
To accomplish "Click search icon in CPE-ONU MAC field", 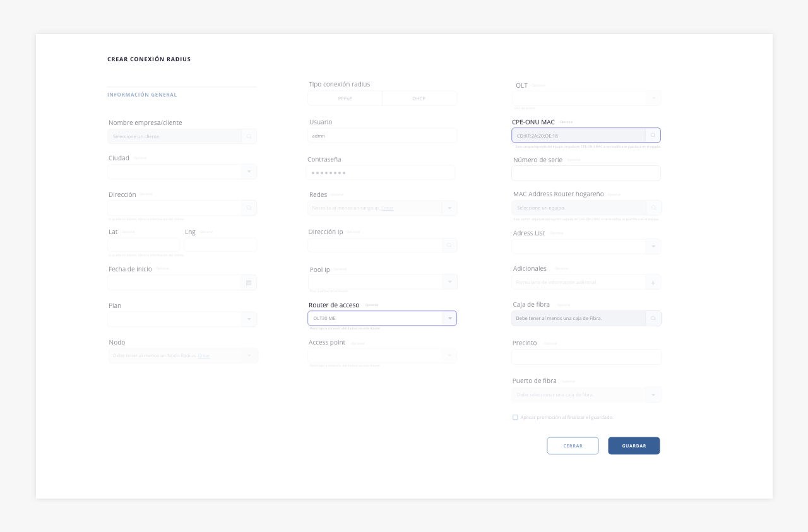I will coord(653,136).
